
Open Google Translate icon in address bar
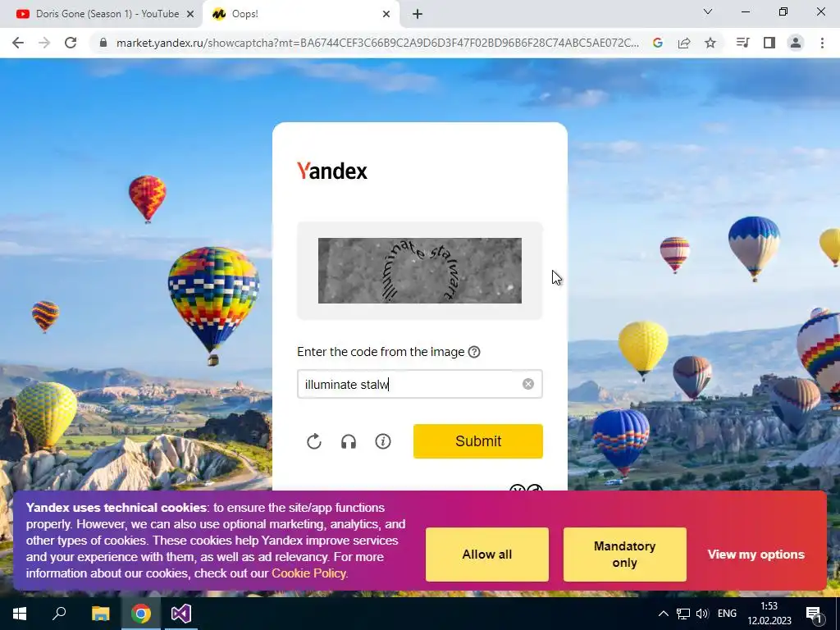[658, 43]
